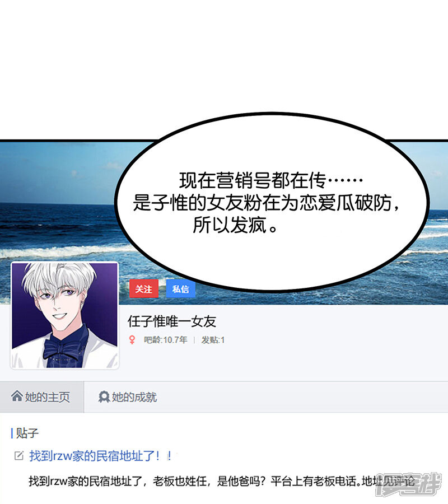Click the 吧龄:10.7年 stat

(x=166, y=340)
